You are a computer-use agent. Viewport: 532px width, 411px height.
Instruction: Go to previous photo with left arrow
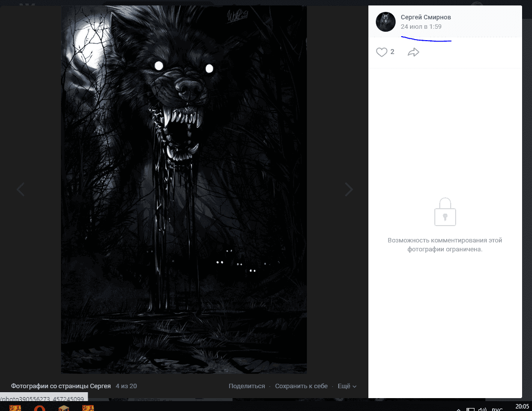pyautogui.click(x=20, y=189)
